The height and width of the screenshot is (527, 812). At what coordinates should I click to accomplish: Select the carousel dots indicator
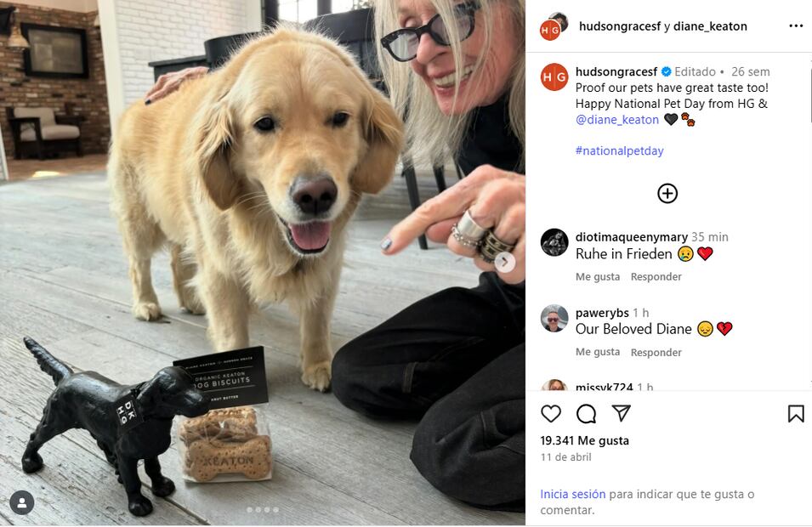[263, 510]
